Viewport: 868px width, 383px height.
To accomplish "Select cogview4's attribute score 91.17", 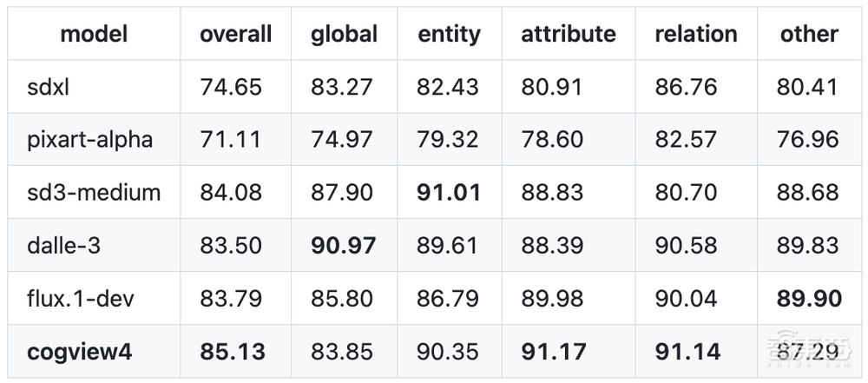I will point(554,352).
